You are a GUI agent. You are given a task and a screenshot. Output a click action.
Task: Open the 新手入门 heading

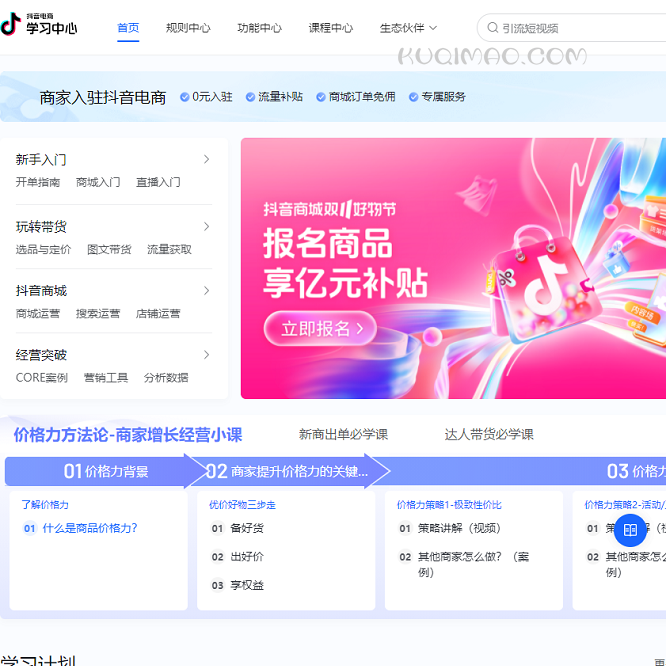point(41,160)
